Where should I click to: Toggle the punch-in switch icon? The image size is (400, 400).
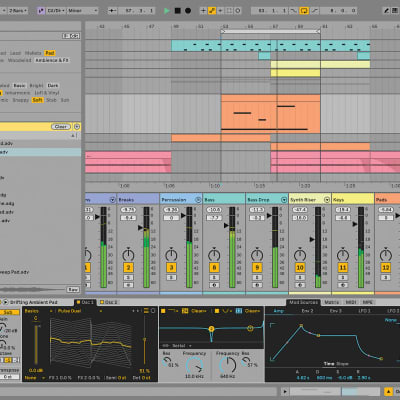(293, 11)
